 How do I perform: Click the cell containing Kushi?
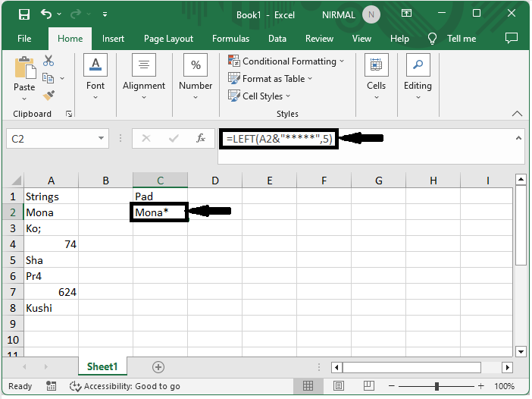[51, 308]
